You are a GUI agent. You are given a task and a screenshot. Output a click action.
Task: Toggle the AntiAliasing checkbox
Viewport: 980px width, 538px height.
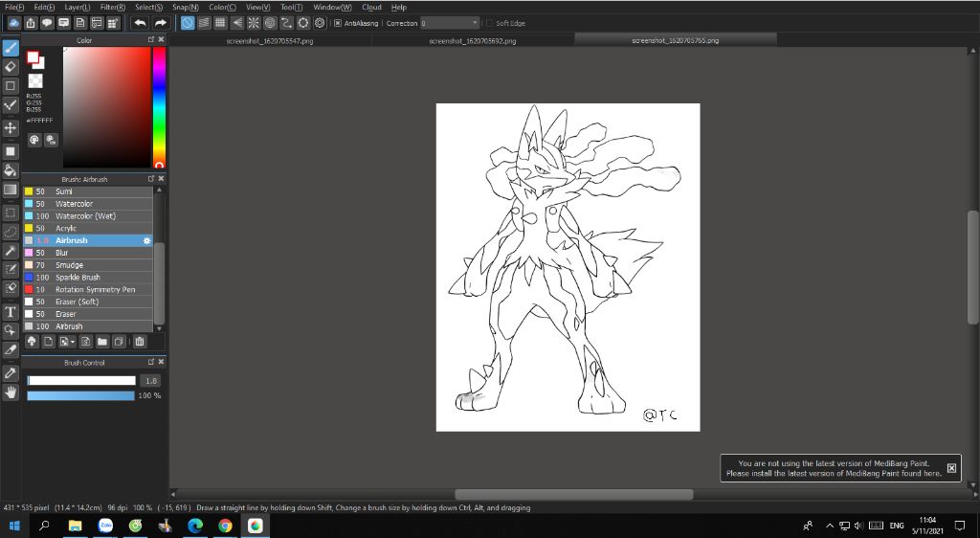(338, 23)
